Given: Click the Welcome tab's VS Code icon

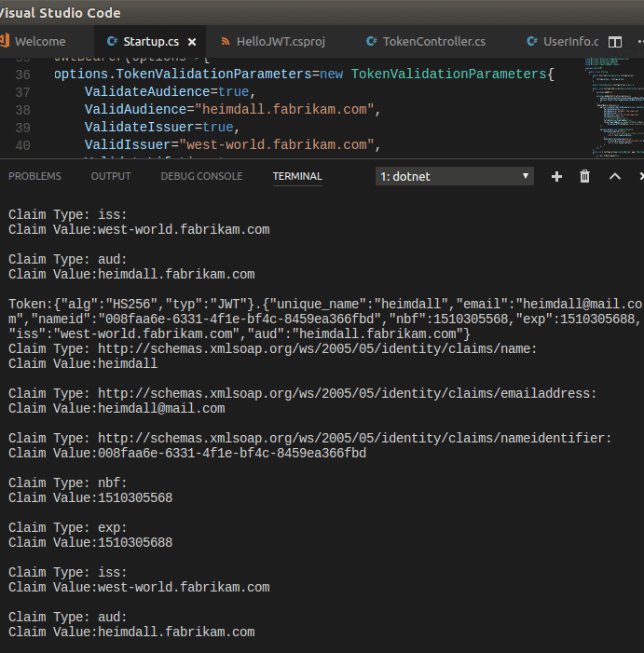Looking at the screenshot, I should tap(5, 42).
